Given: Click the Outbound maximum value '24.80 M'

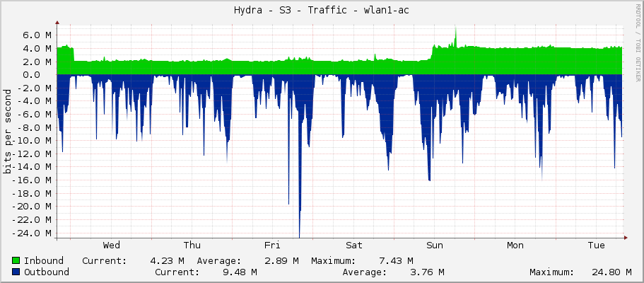Looking at the screenshot, I should [x=612, y=272].
